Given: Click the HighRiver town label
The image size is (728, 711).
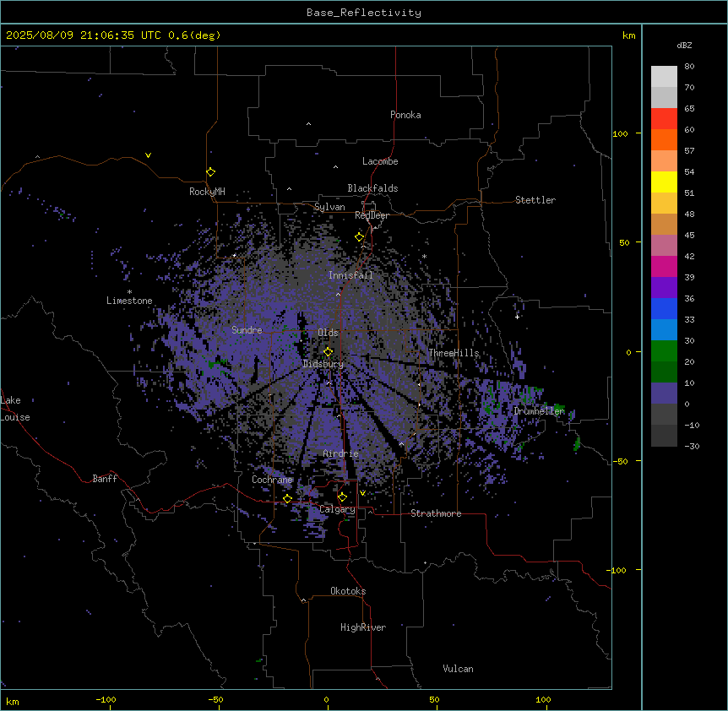Looking at the screenshot, I should 363,627.
